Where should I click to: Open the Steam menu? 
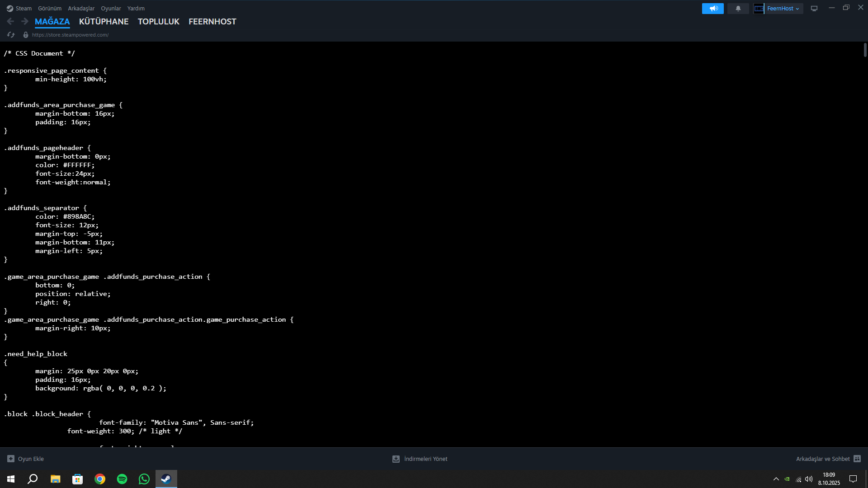19,9
